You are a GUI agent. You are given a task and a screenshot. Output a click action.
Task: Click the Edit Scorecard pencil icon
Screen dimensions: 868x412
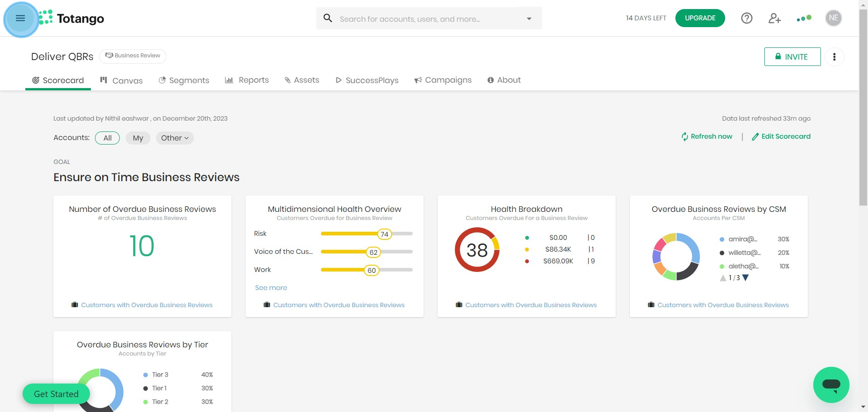755,136
